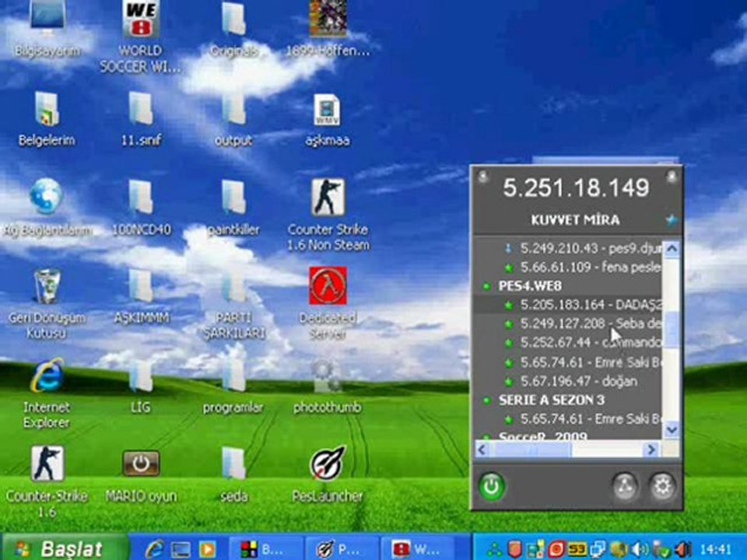Viewport: 747px width, 560px height.
Task: Click the peer list scroll down arrow
Action: (x=672, y=430)
